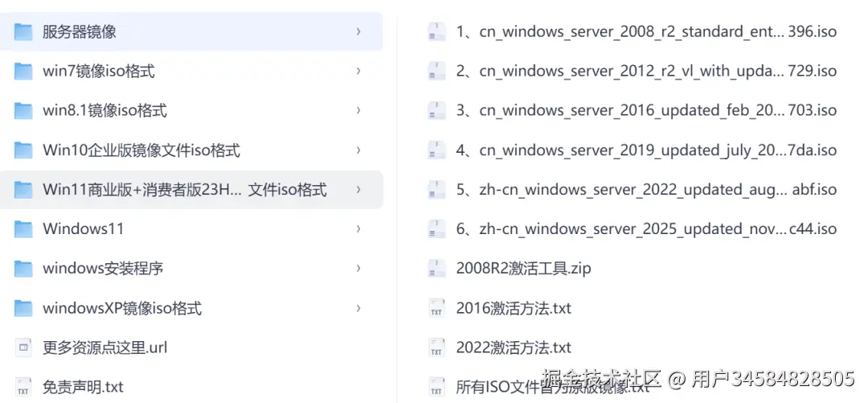
Task: Select file name 6、zh-cn_windows_server_2025_updated_nov
Action: point(646,229)
